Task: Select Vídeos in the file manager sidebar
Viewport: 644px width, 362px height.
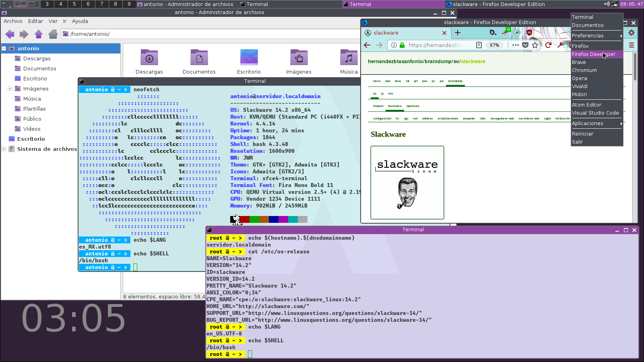Action: [x=32, y=129]
